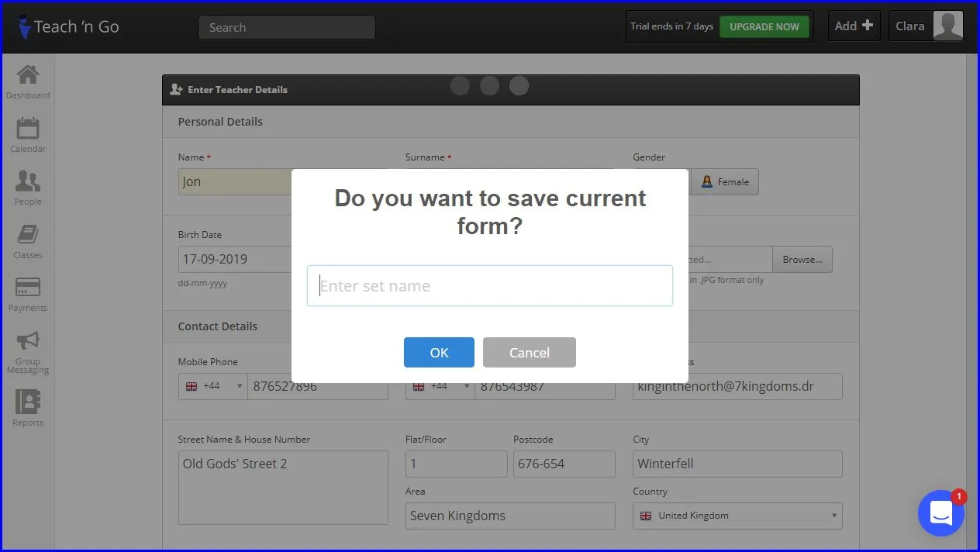
Task: Click the phone number 876543987 field
Action: pos(545,386)
